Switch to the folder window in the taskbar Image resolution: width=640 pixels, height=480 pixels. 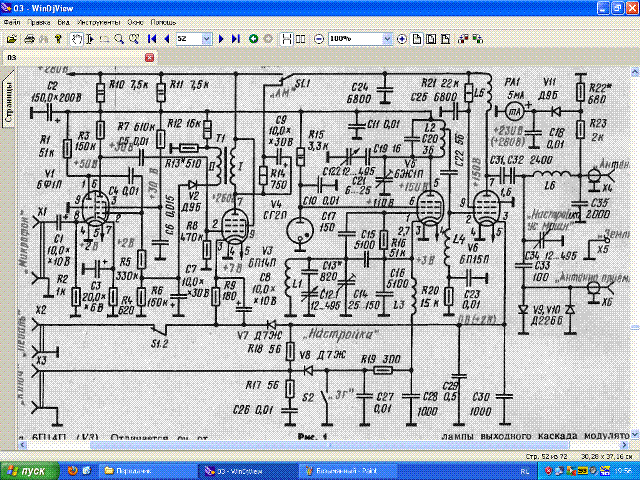[148, 471]
